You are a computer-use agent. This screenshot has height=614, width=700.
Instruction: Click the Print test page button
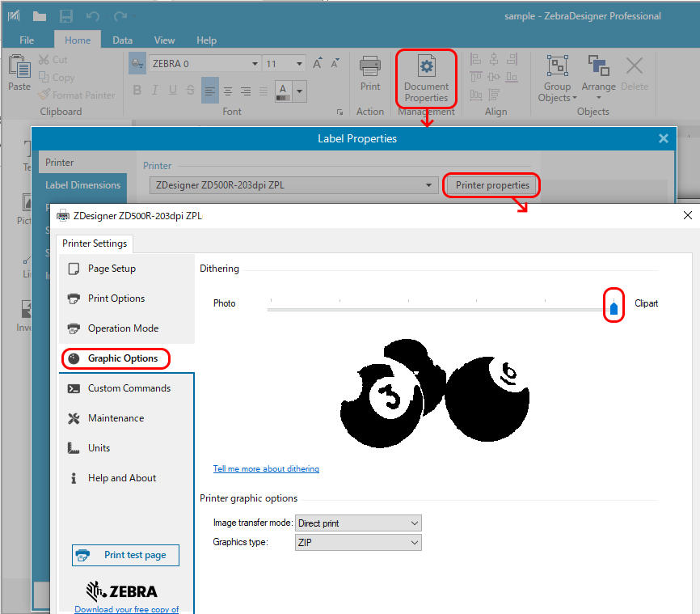click(125, 555)
